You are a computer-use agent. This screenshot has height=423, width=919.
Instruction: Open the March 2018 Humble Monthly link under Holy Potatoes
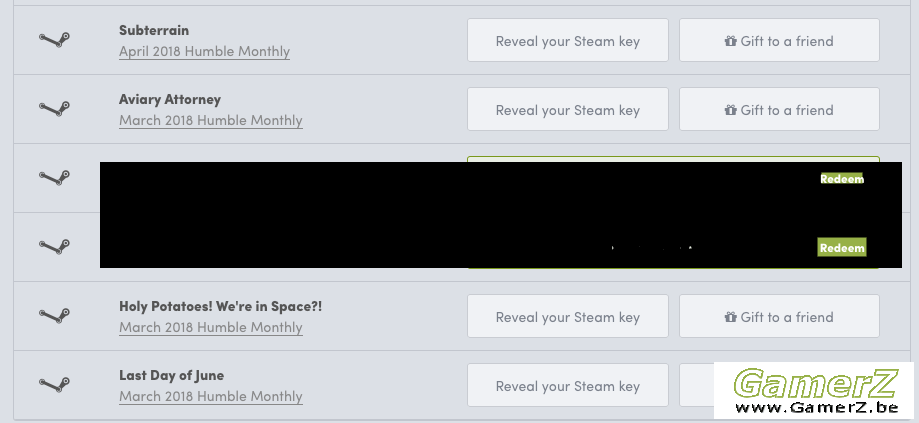pos(211,327)
